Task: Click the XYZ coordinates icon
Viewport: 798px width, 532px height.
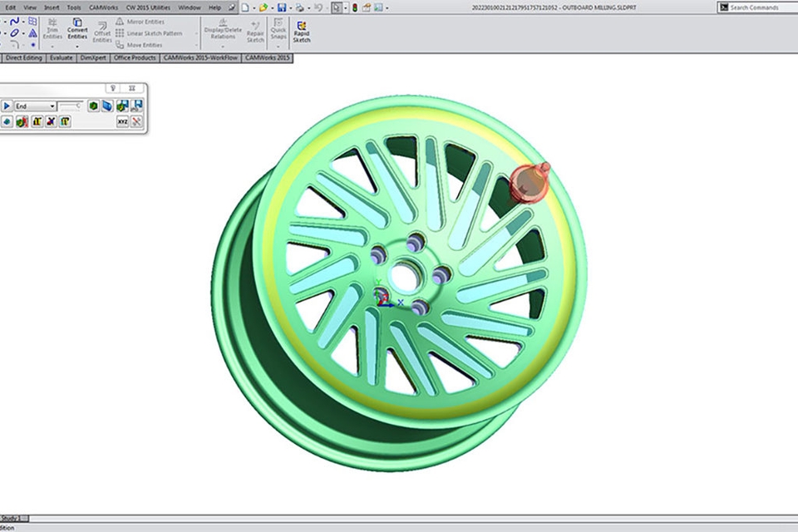Action: click(x=122, y=121)
